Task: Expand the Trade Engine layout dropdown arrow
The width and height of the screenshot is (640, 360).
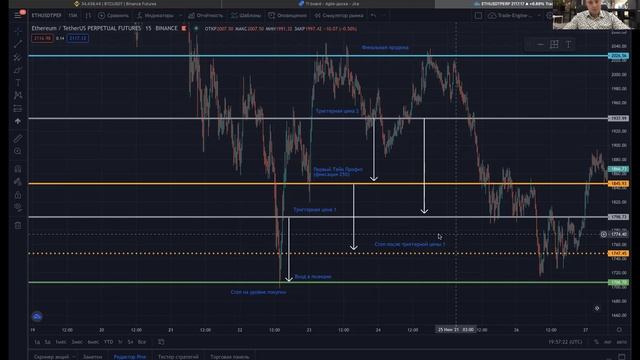Action: coord(539,16)
